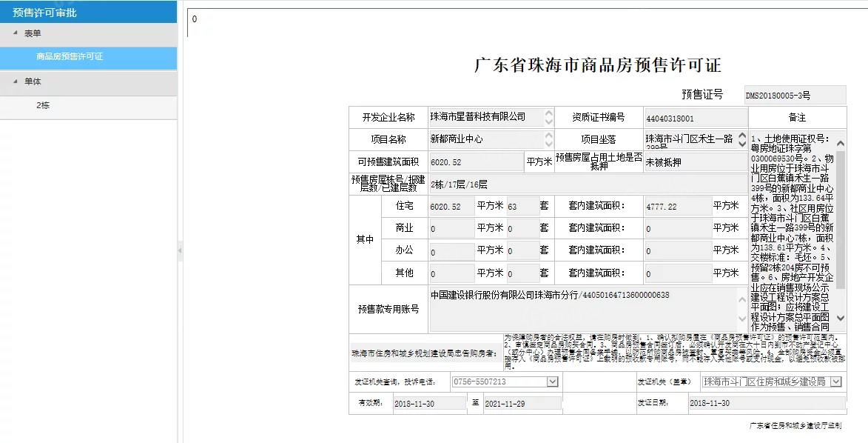This screenshot has height=443, width=868.
Task: Click the 广东省住房和城乡建设厅监制 footer text
Action: tap(795, 426)
